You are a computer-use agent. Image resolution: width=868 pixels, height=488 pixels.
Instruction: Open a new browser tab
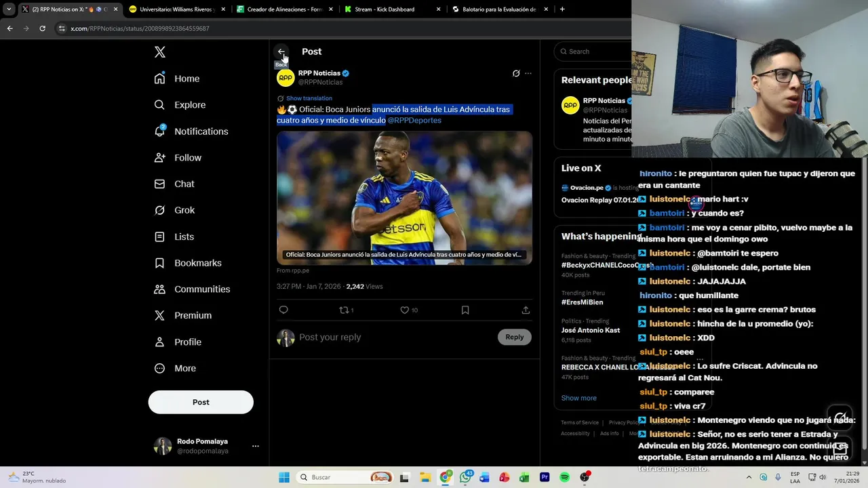[562, 9]
